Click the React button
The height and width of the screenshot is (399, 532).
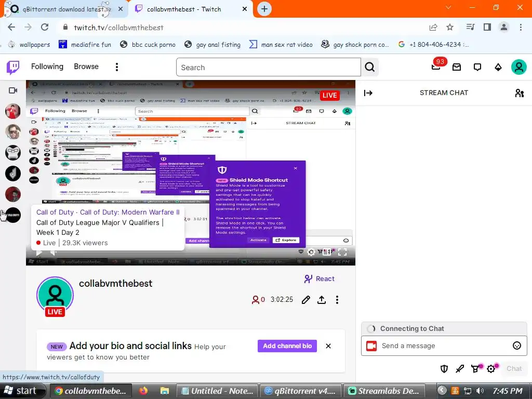point(320,279)
